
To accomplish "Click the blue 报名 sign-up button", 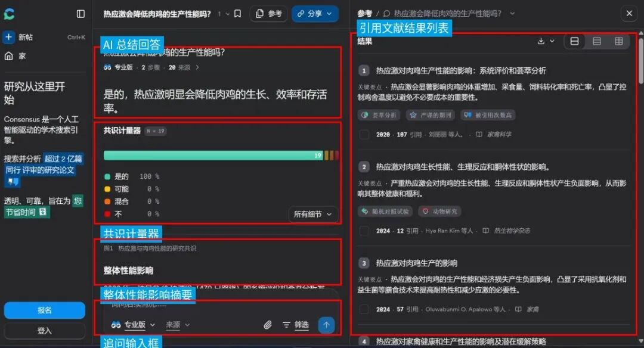I will (45, 310).
